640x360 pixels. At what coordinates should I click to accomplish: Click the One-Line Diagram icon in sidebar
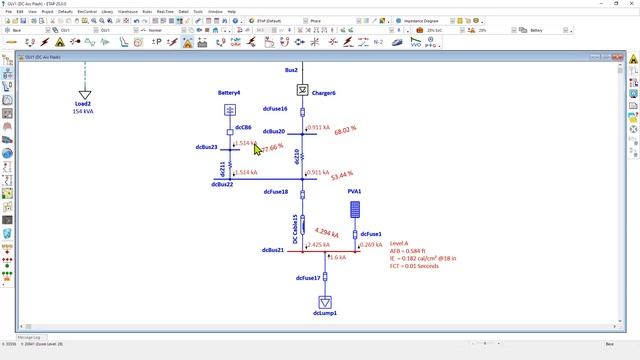point(7,73)
